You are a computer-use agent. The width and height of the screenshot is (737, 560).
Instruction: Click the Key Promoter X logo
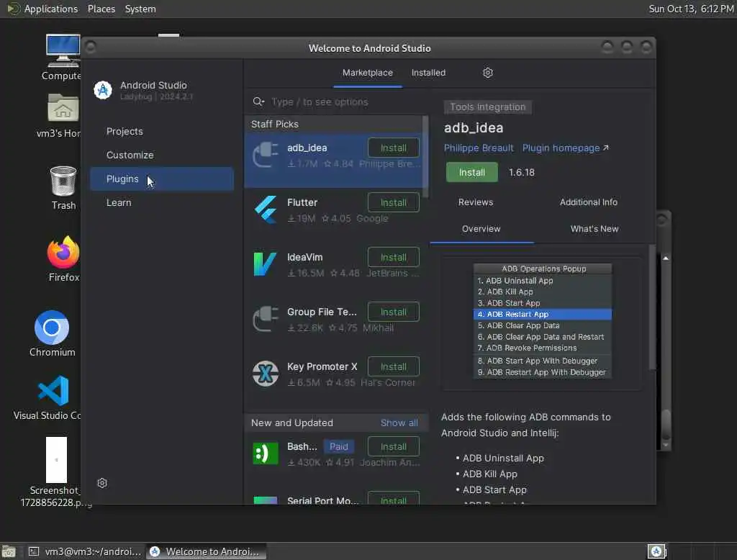[x=265, y=374]
